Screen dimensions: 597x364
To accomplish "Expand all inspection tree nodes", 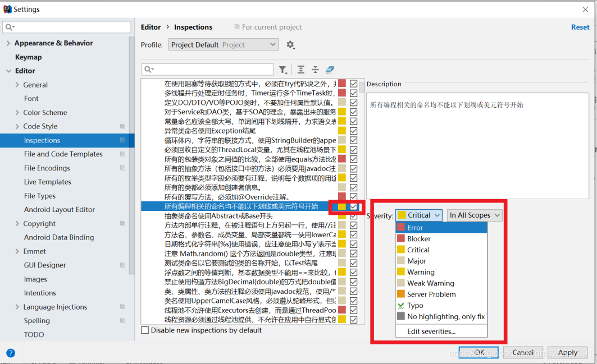I will (300, 69).
